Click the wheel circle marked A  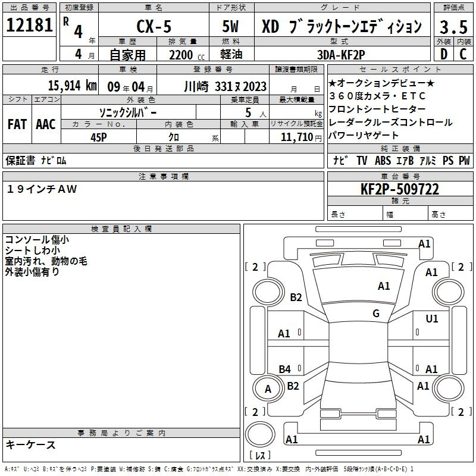point(268,389)
